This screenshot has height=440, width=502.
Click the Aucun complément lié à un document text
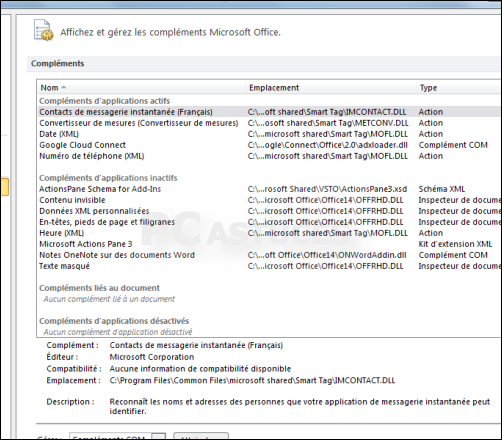[x=109, y=299]
